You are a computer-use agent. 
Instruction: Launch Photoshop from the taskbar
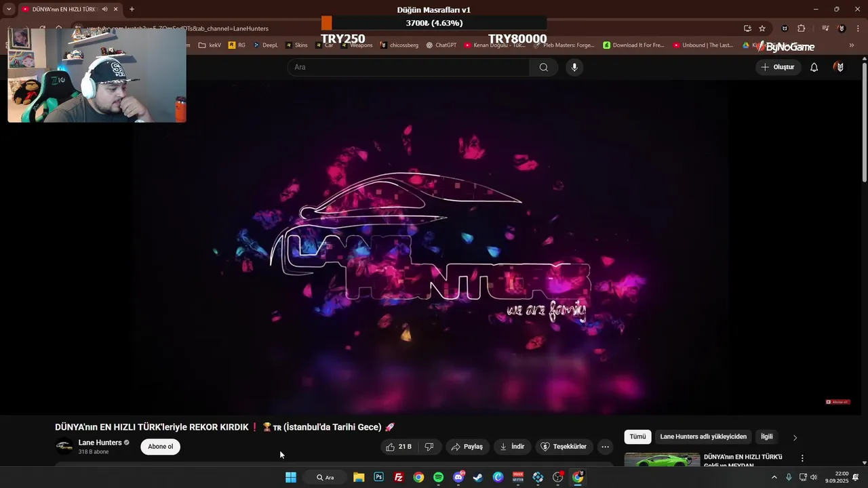pyautogui.click(x=378, y=477)
